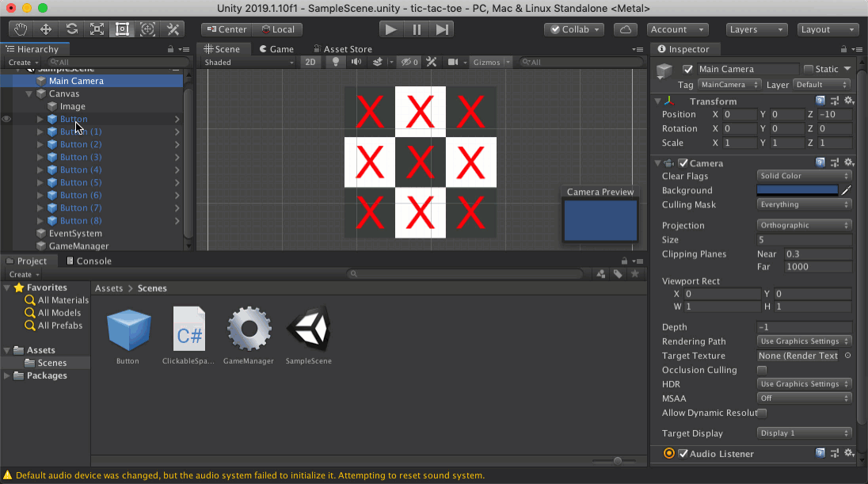Viewport: 868px width, 484px height.
Task: Toggle the scene effects icon
Action: tap(378, 62)
